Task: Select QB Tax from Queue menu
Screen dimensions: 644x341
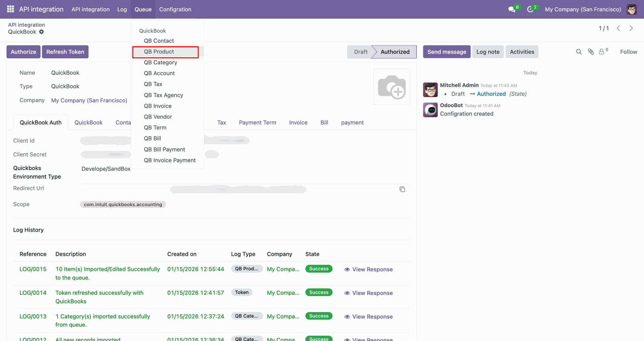Action: [x=167, y=84]
